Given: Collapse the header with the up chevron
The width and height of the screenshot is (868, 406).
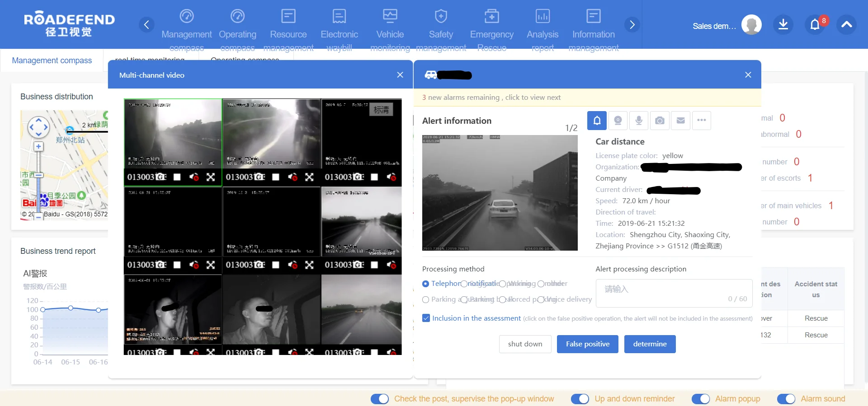Looking at the screenshot, I should pyautogui.click(x=847, y=25).
